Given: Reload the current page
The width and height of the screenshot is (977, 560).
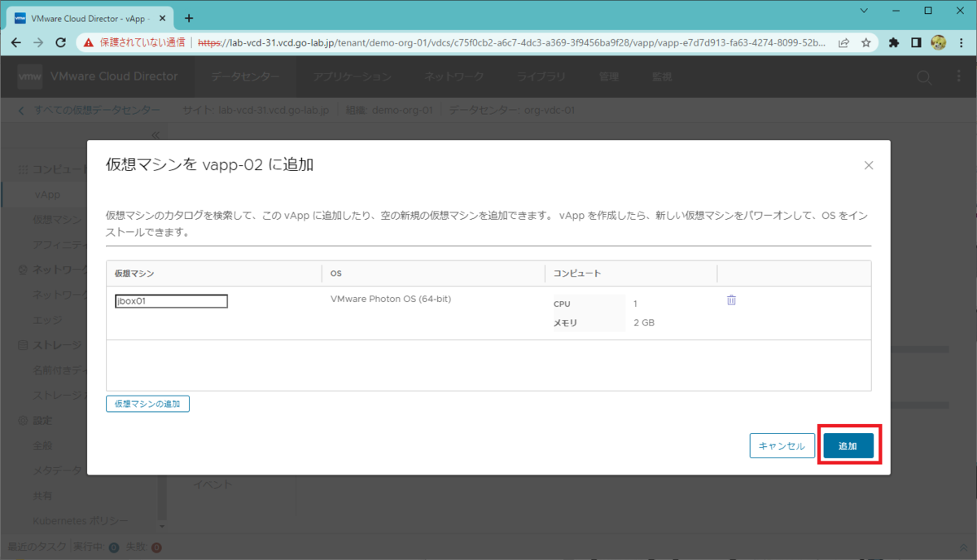Looking at the screenshot, I should [x=60, y=42].
